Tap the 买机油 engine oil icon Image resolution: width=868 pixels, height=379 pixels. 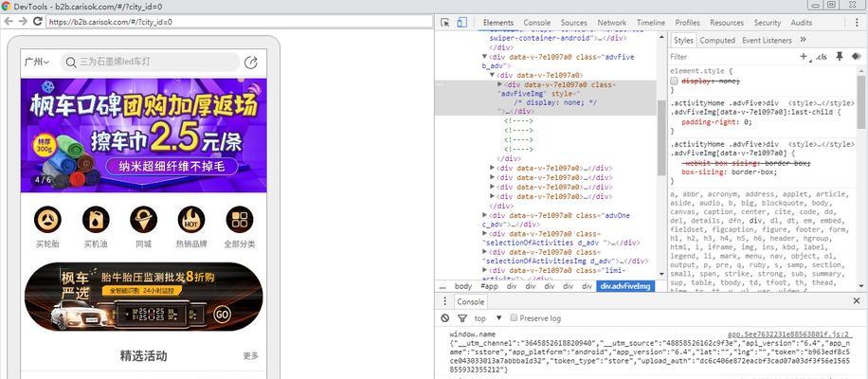96,220
